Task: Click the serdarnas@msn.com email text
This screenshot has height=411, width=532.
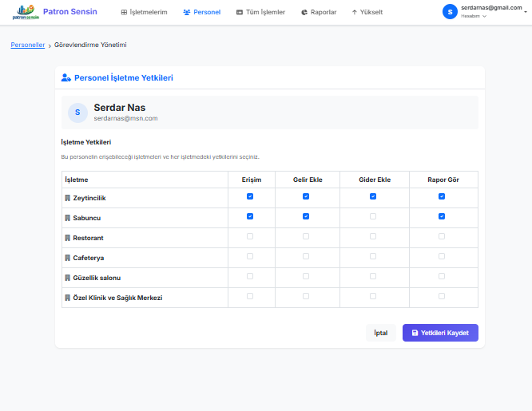Action: [x=125, y=118]
